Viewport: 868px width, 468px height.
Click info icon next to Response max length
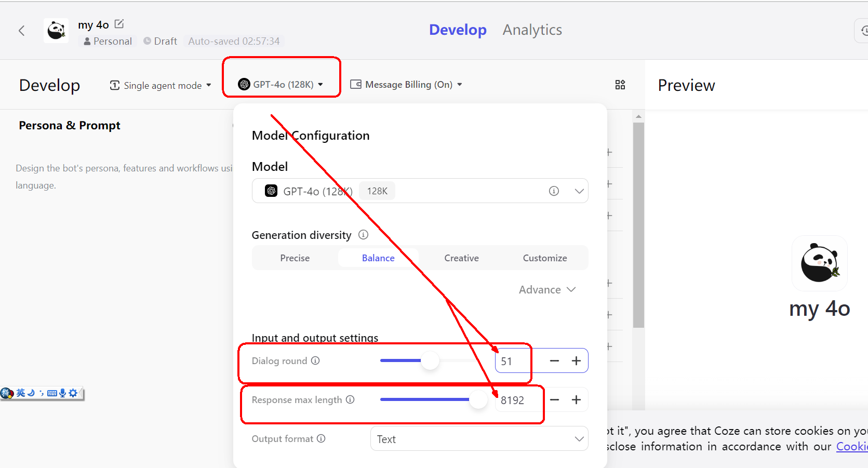350,399
